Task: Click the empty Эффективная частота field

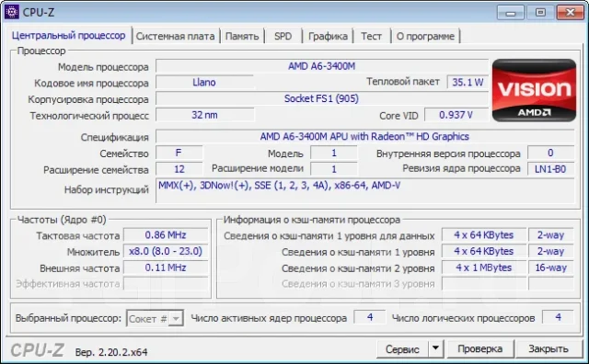Action: click(x=166, y=284)
